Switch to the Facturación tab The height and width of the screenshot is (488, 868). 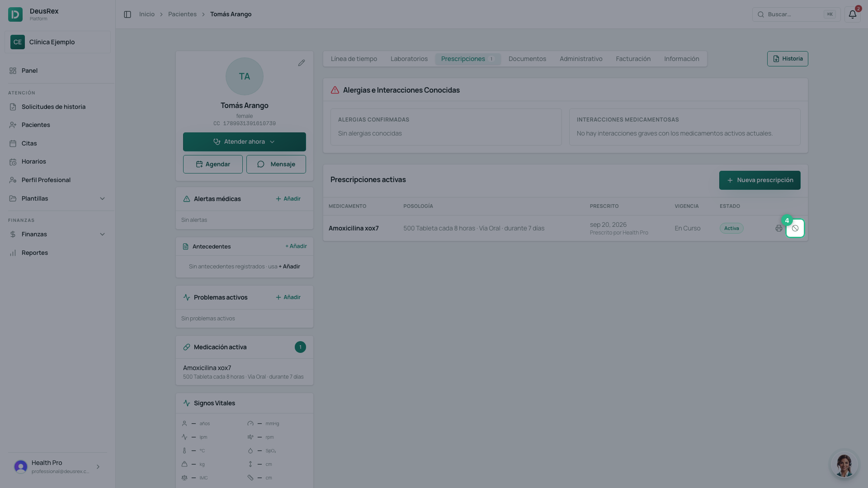tap(633, 59)
